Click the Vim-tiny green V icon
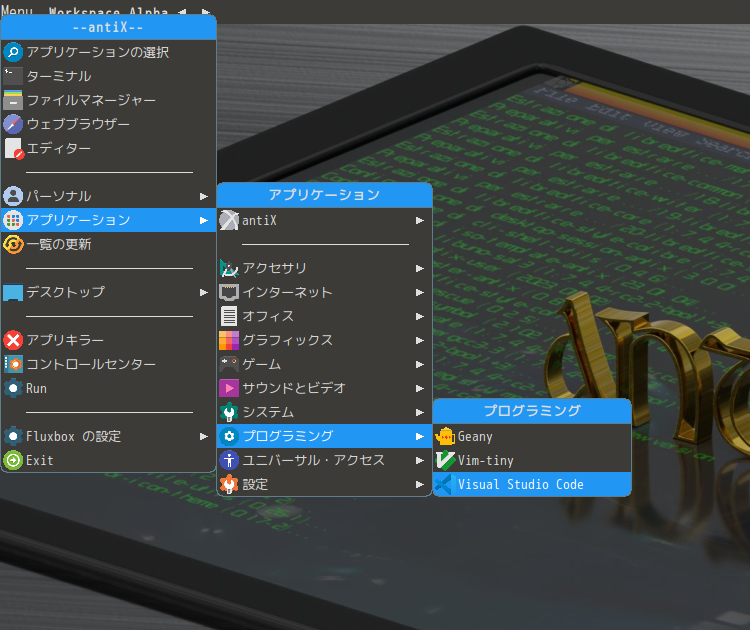The image size is (750, 630). 445,460
